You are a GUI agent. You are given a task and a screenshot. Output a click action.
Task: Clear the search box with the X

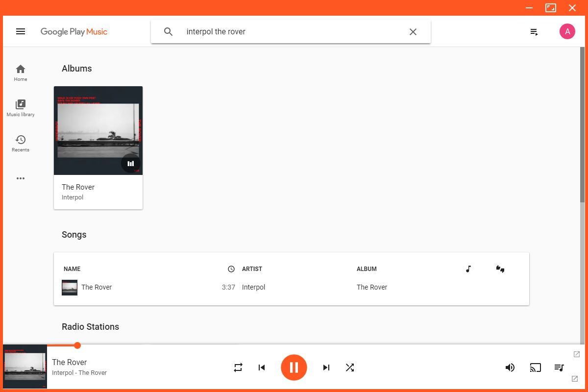(413, 31)
